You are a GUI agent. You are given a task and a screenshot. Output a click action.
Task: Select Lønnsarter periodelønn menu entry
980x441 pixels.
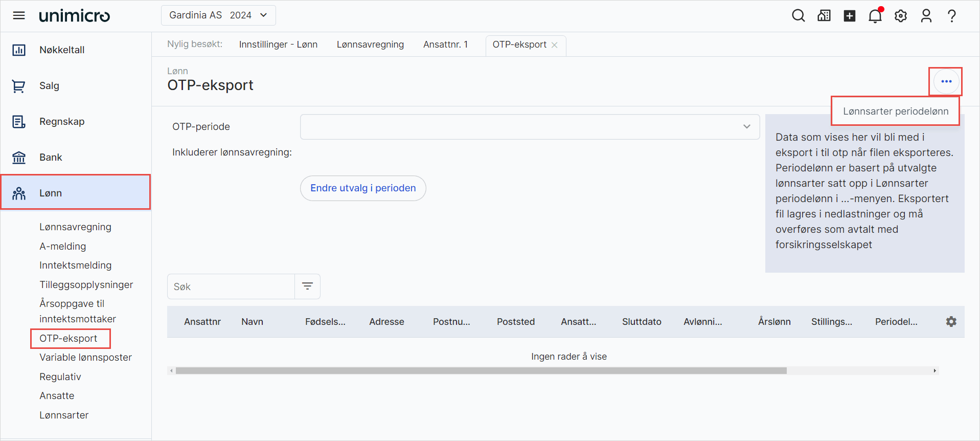(x=895, y=112)
